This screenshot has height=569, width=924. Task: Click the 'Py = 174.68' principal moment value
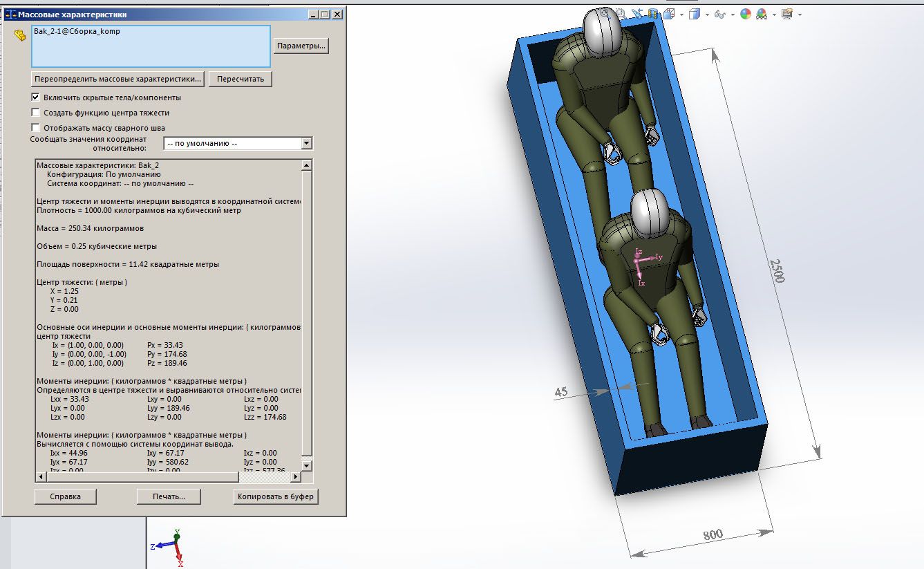(x=167, y=354)
